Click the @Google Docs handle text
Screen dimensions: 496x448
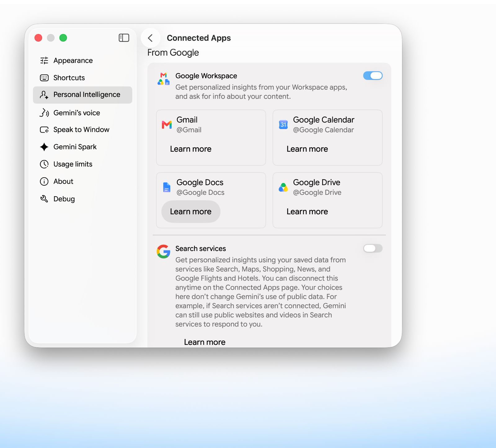[x=200, y=193]
